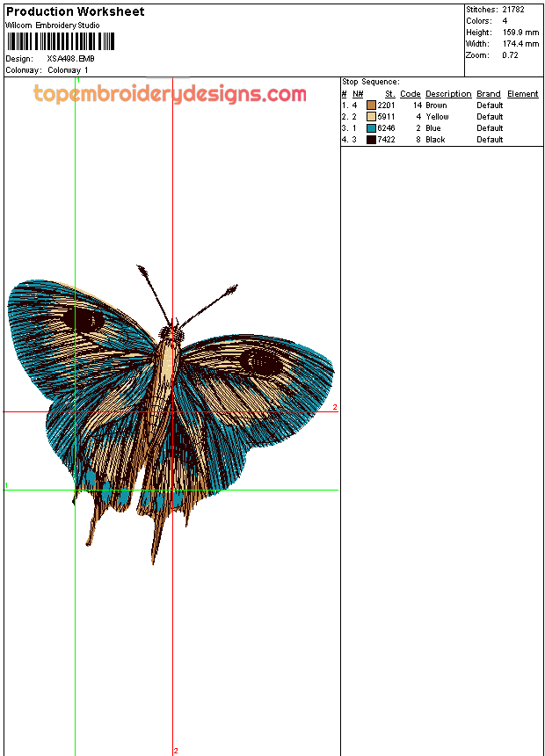Click the 'Production Worksheet' title
The height and width of the screenshot is (756, 545).
tap(76, 11)
